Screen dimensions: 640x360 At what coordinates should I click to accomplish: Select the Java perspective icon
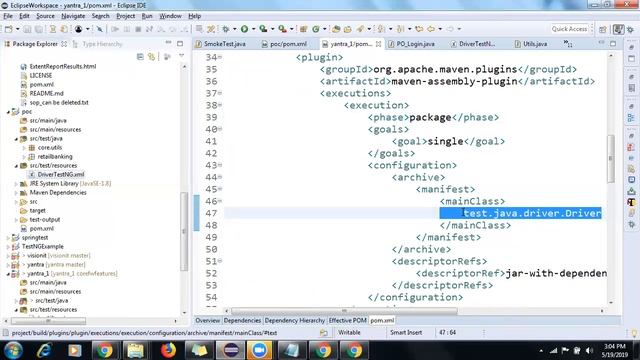tap(619, 29)
